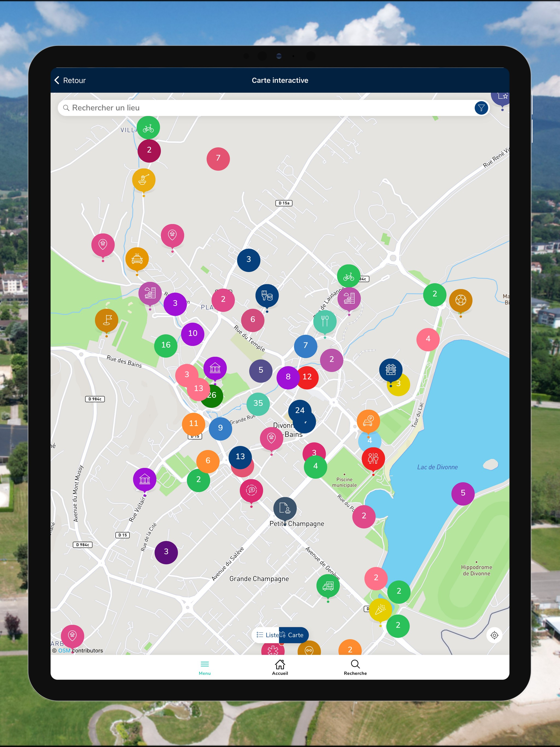Image resolution: width=560 pixels, height=747 pixels.
Task: Expand the pink cluster of 4 near the lake
Action: [428, 339]
